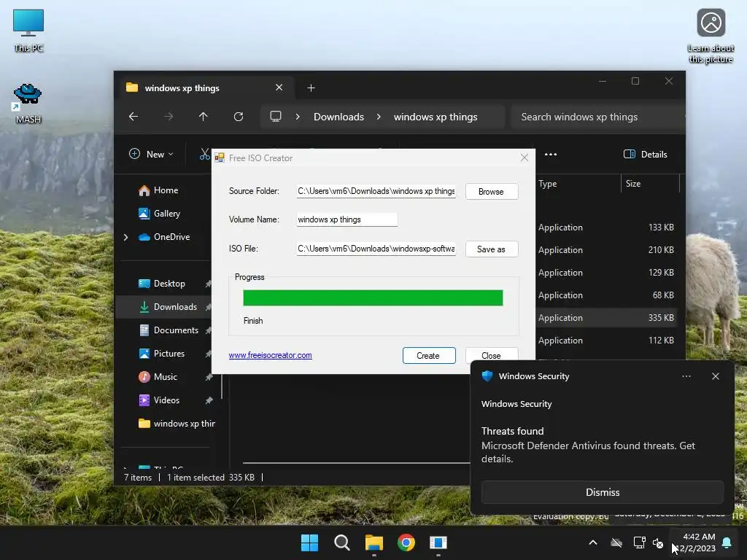Open the notification bell
This screenshot has height=560, width=747.
click(x=727, y=542)
